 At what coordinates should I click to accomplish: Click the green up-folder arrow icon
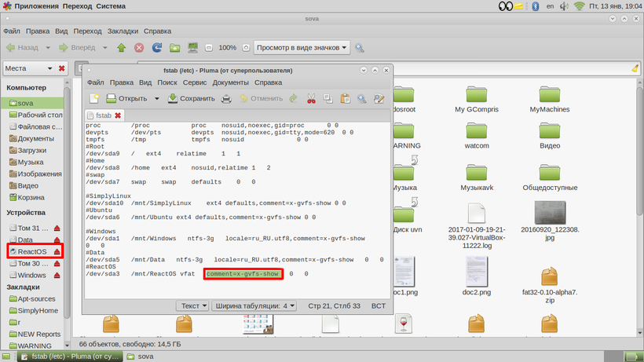click(121, 48)
